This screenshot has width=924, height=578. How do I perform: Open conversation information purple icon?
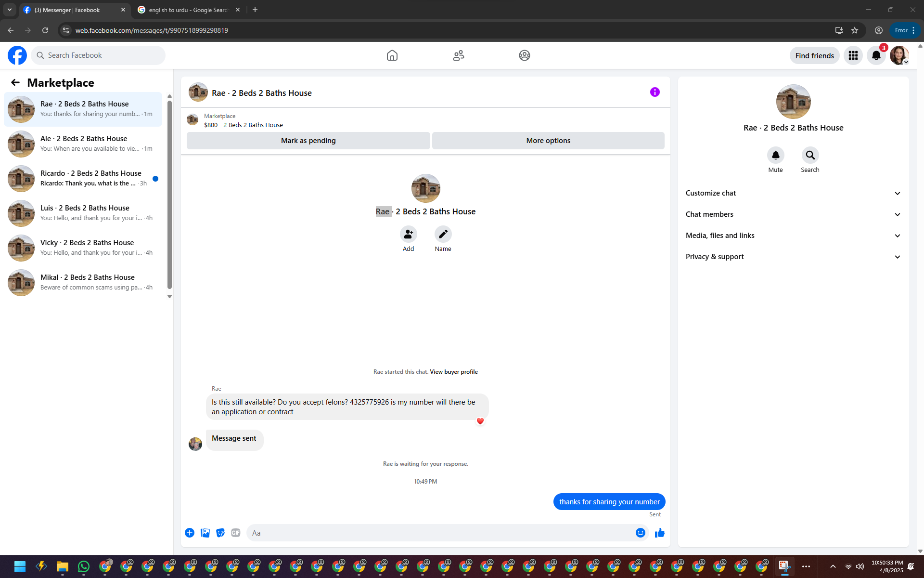coord(654,92)
